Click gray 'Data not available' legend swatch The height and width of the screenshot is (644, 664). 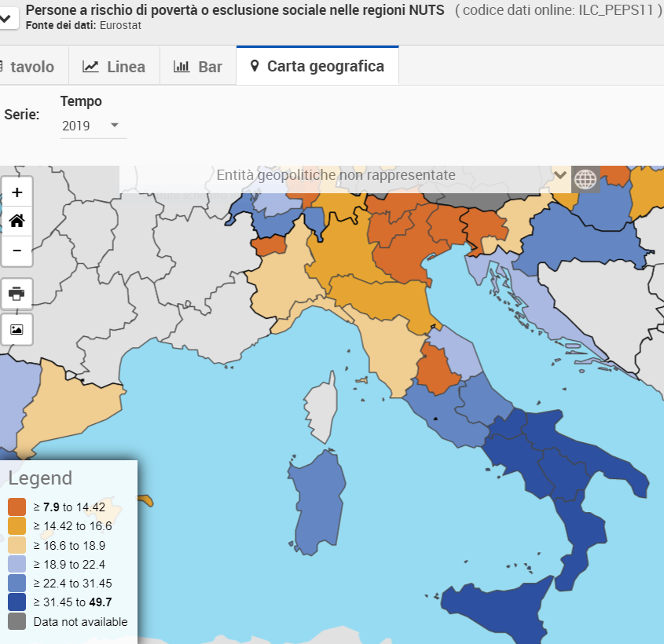click(17, 621)
